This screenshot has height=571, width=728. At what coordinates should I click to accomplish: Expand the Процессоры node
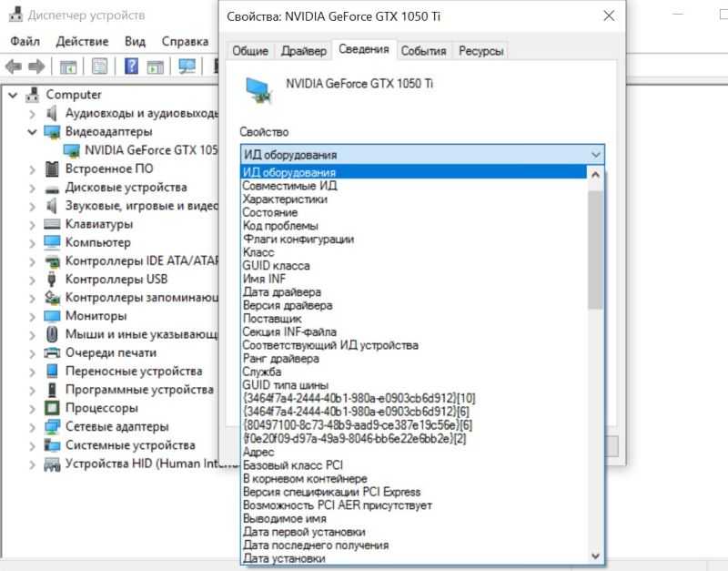[32, 408]
